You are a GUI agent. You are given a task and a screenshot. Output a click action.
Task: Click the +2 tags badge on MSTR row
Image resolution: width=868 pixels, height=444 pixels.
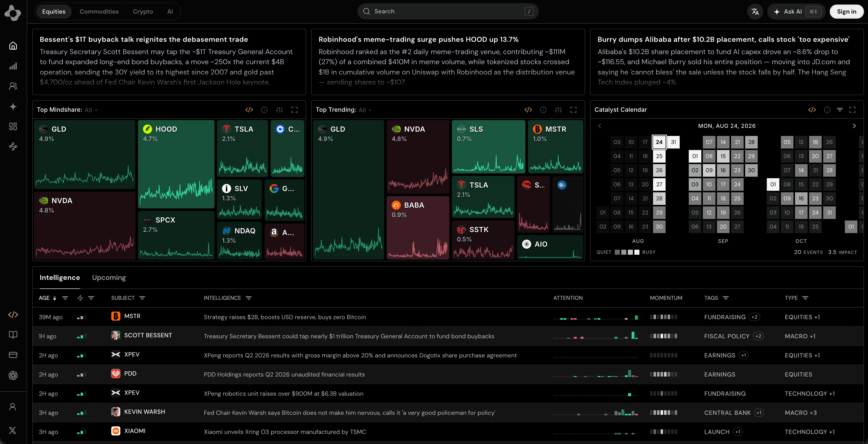[754, 317]
